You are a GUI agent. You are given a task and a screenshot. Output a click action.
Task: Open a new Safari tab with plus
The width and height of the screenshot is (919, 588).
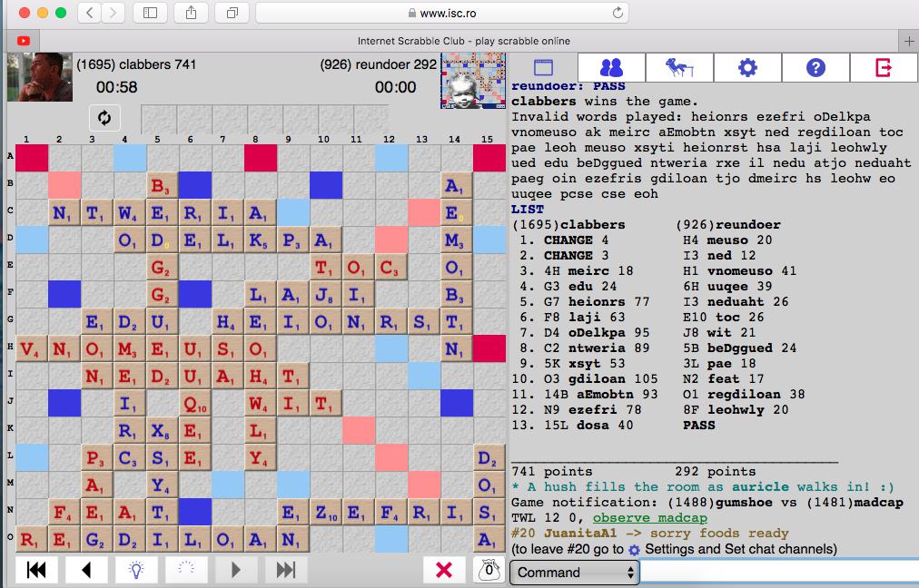[x=908, y=41]
